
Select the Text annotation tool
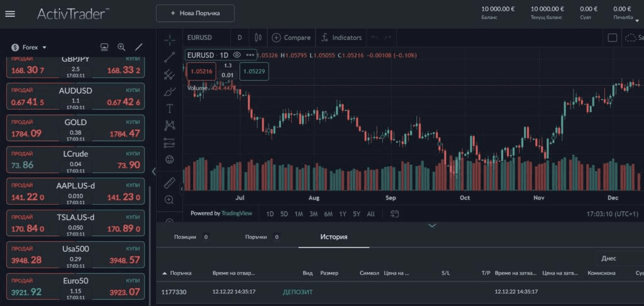[x=169, y=108]
